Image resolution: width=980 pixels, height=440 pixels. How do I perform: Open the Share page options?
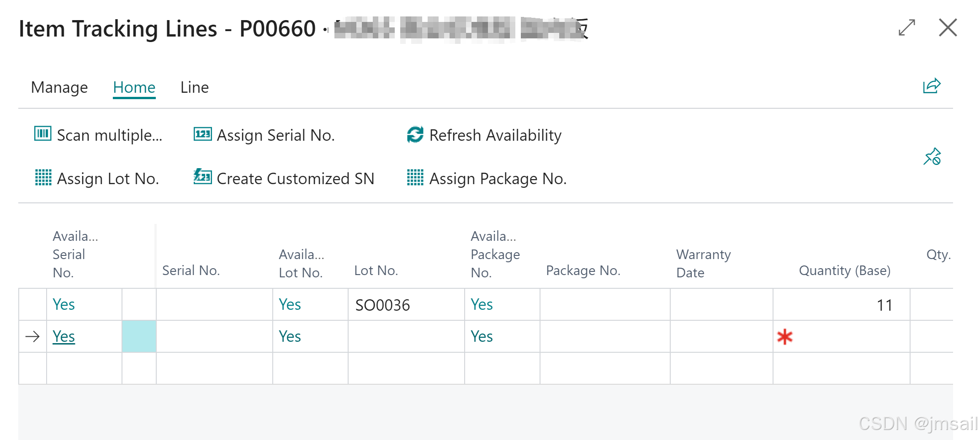coord(932,85)
